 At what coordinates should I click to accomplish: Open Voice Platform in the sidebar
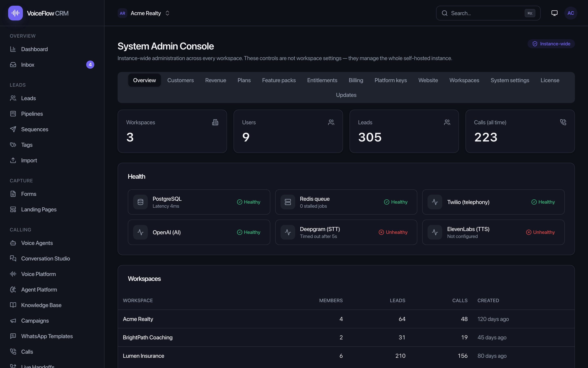click(x=52, y=274)
